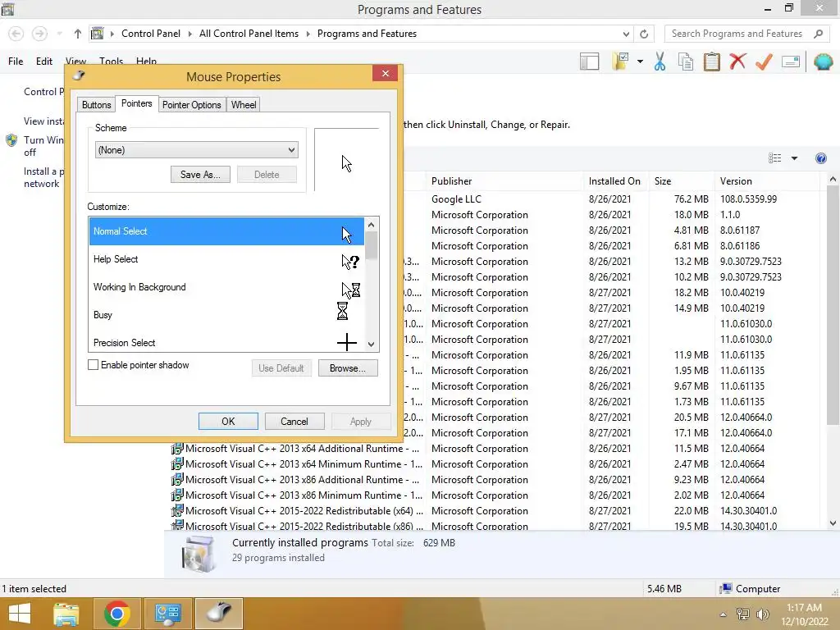Select Busy pointer item
The height and width of the screenshot is (630, 840).
click(226, 315)
